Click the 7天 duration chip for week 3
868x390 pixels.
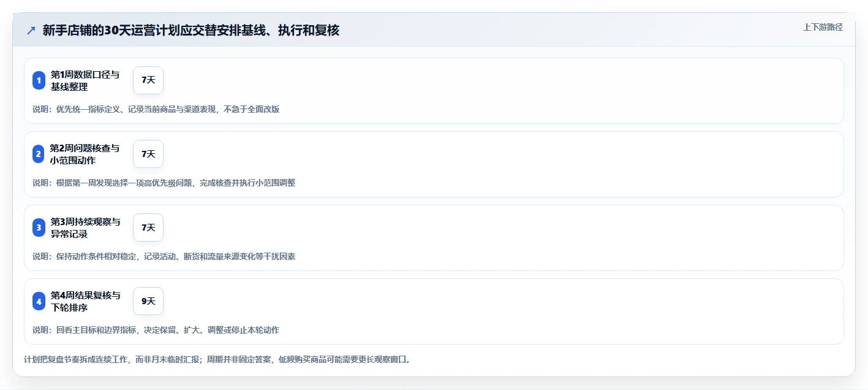tap(148, 227)
